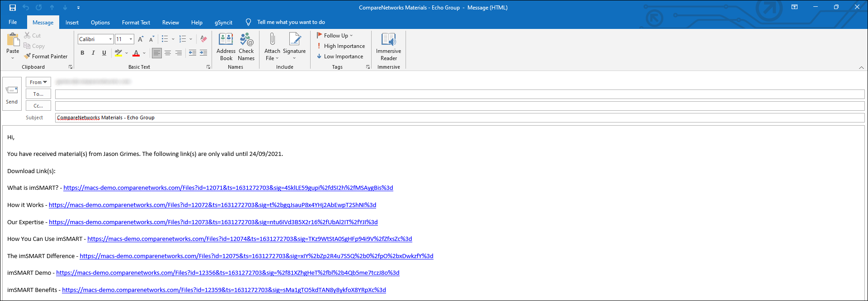Apply yellow text highlight color

coord(118,53)
